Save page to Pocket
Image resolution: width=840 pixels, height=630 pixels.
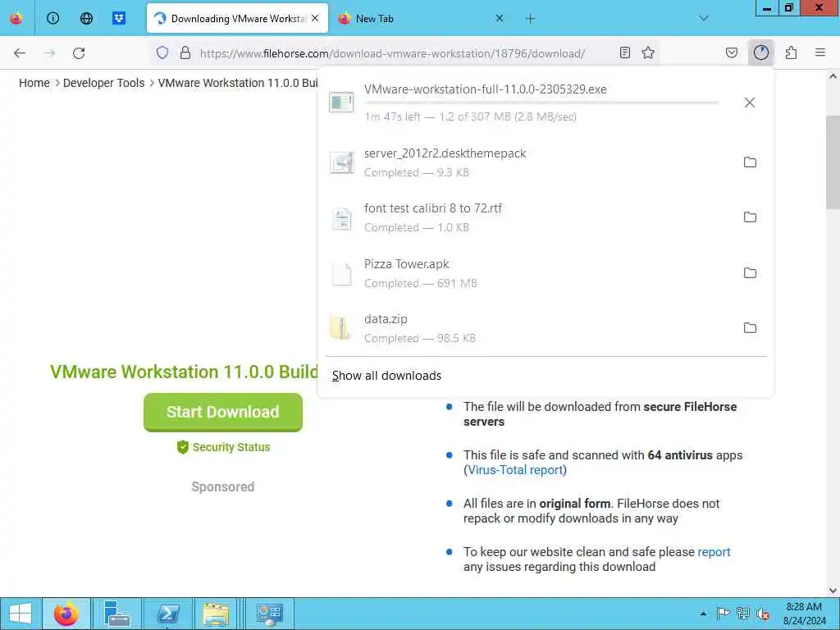[731, 52]
